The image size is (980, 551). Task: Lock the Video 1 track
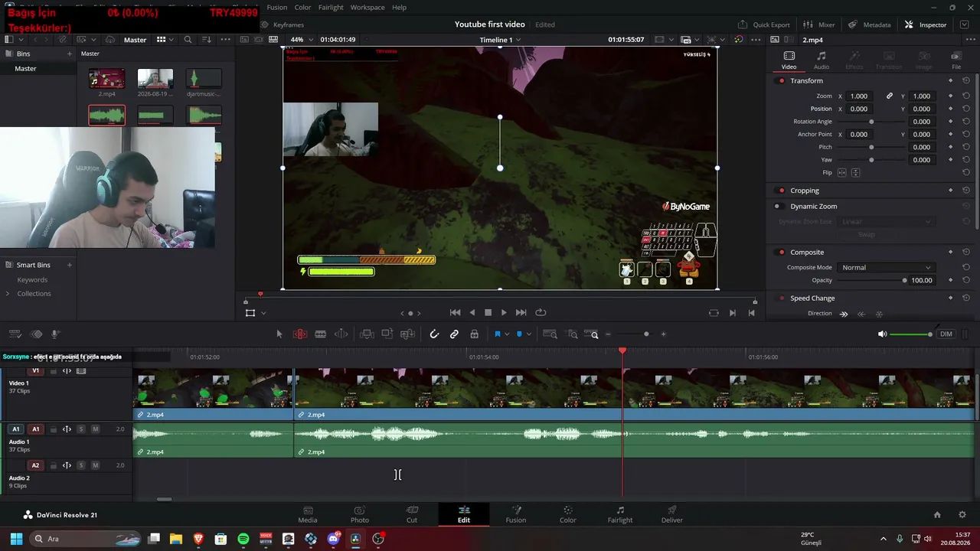click(53, 371)
